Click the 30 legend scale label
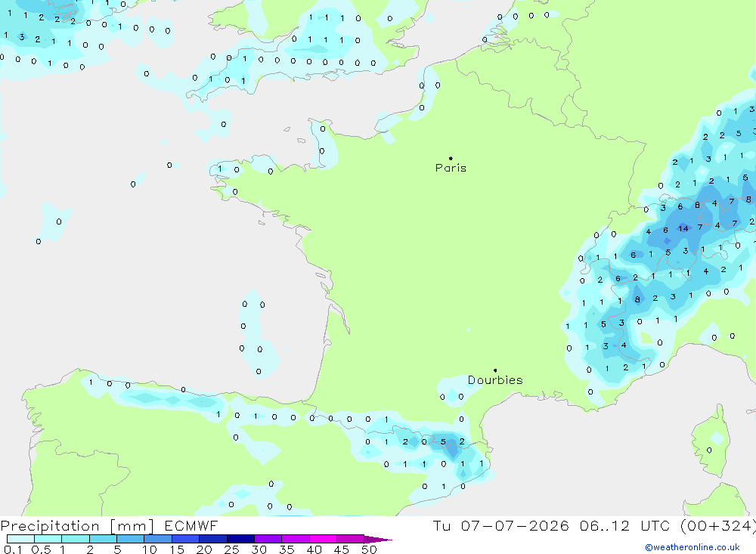The image size is (756, 554). coord(259,549)
